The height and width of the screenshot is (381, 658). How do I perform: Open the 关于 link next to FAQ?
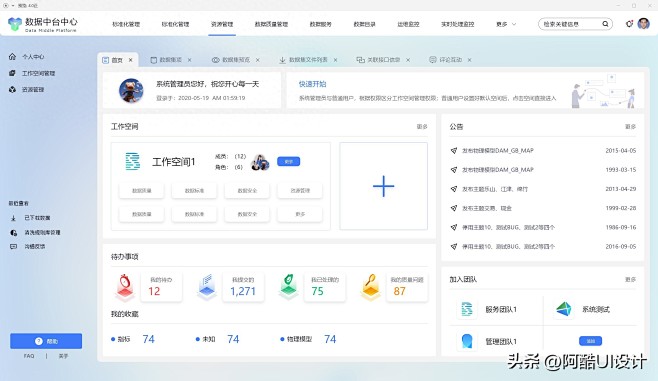(63, 356)
